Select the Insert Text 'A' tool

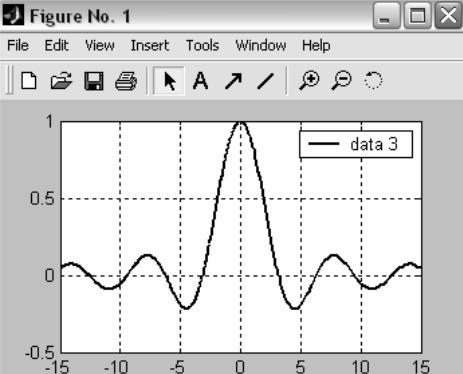pos(200,81)
